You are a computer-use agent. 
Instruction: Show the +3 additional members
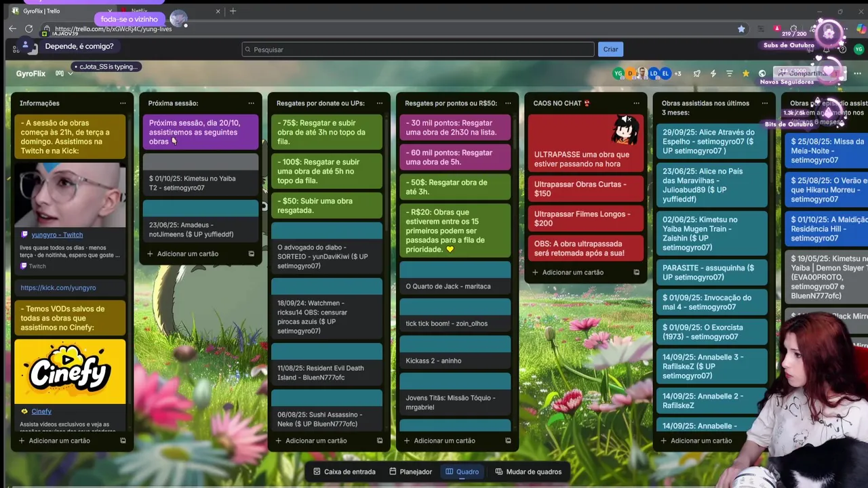pos(677,73)
